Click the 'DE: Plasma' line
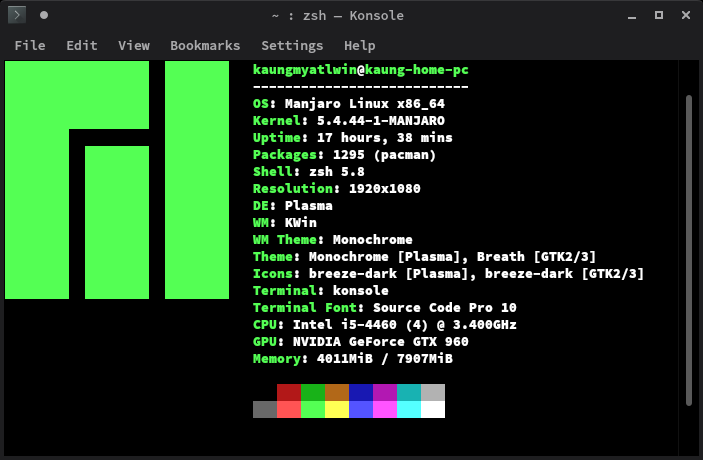The image size is (703, 460). point(293,206)
